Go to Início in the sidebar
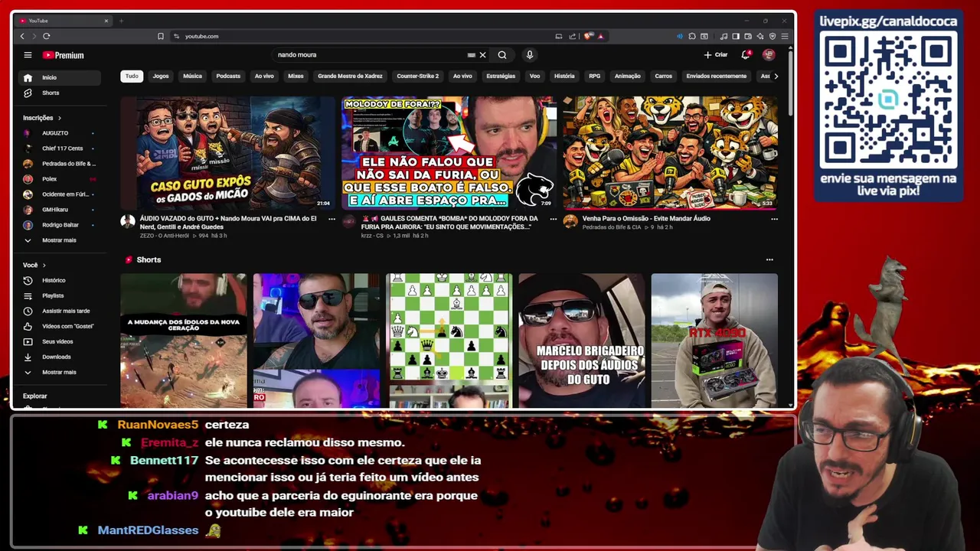The width and height of the screenshot is (980, 551). (60, 77)
